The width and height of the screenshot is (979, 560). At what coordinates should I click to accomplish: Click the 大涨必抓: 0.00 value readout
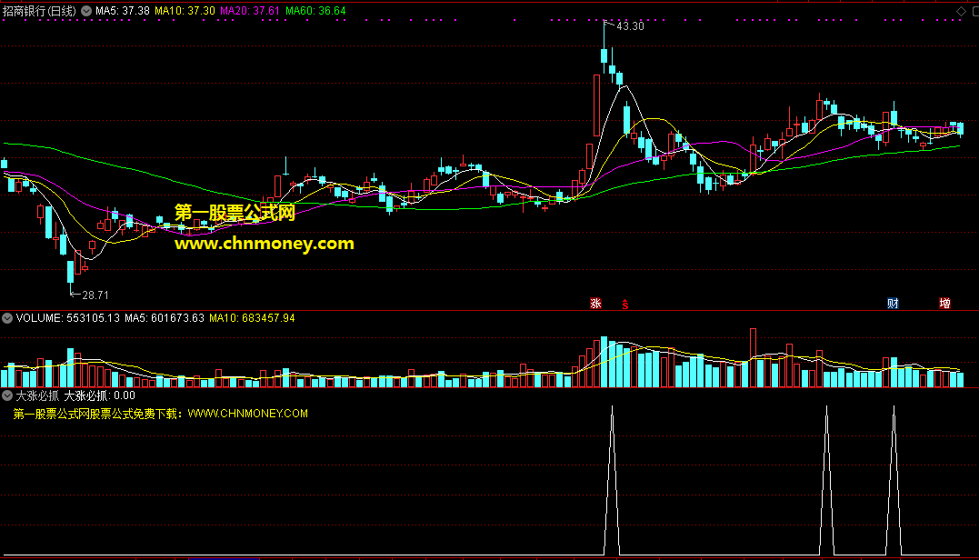(99, 395)
